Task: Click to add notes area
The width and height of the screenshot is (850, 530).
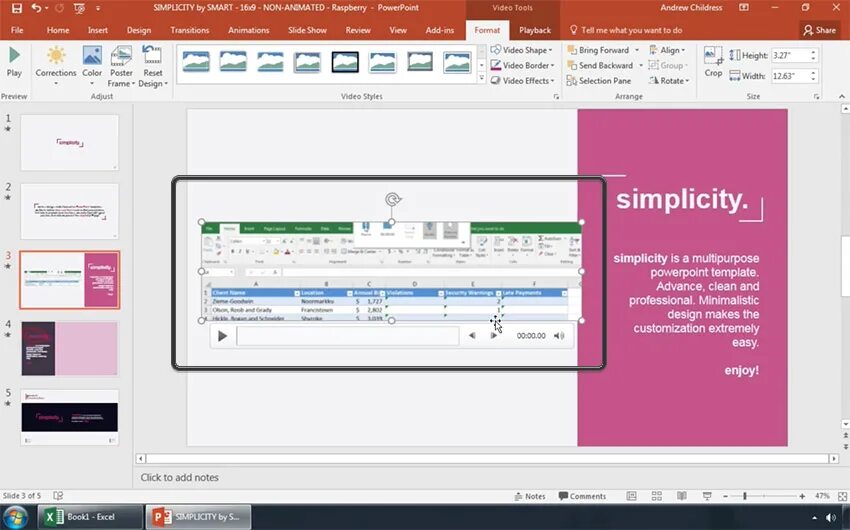Action: (179, 477)
